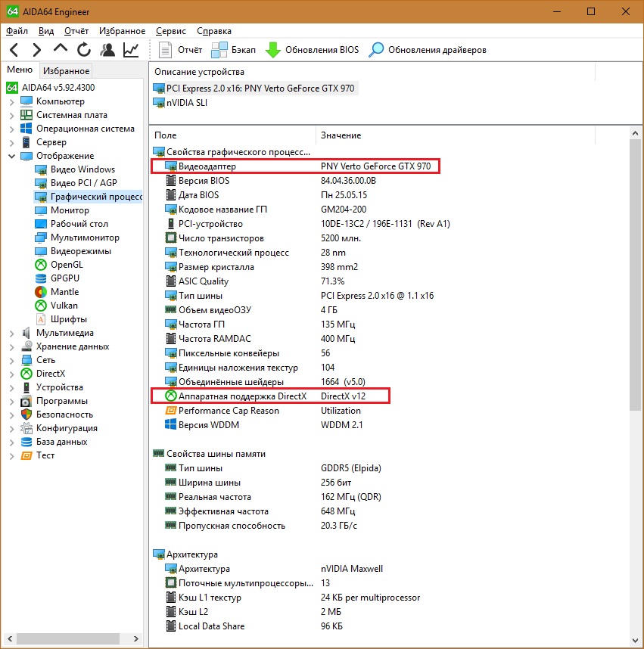Open the Справка menu
This screenshot has height=649, width=644.
click(214, 31)
